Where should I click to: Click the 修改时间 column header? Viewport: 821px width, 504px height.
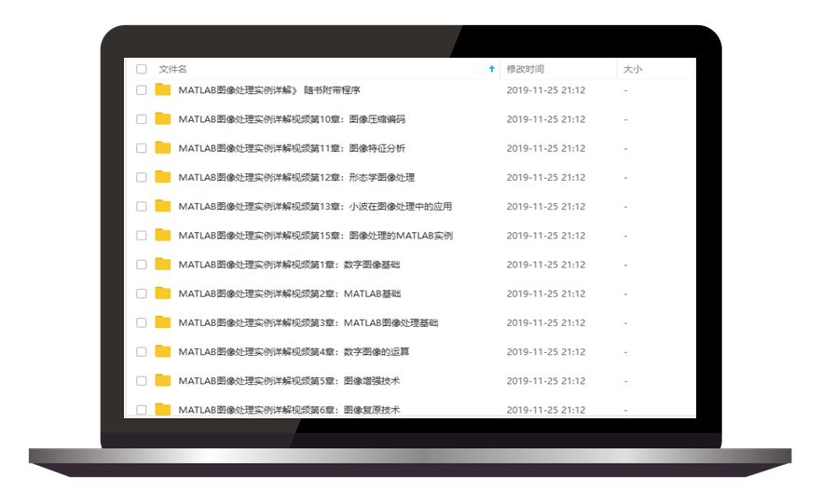[x=526, y=69]
